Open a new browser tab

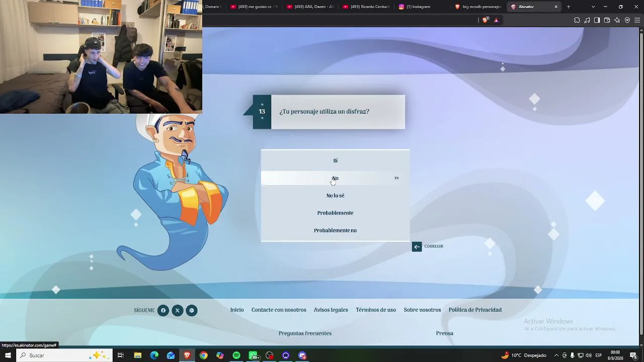569,7
